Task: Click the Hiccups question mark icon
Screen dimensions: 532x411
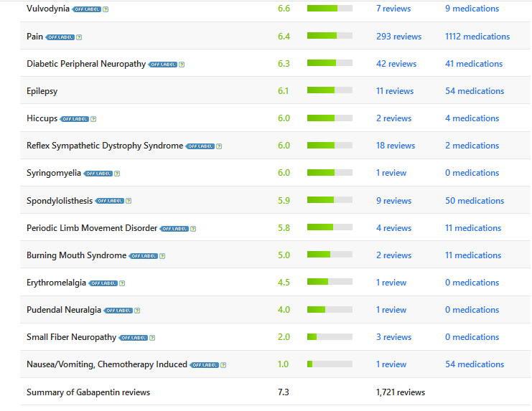Action: pyautogui.click(x=93, y=119)
